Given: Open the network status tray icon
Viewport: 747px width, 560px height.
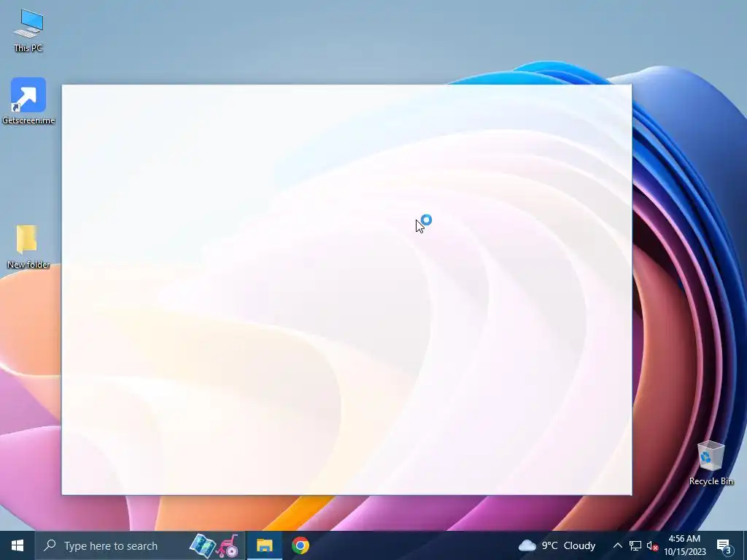Looking at the screenshot, I should tap(635, 545).
